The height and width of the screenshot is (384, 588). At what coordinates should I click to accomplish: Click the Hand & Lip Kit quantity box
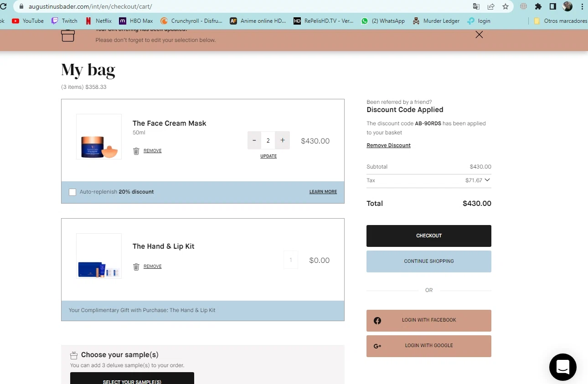[291, 260]
